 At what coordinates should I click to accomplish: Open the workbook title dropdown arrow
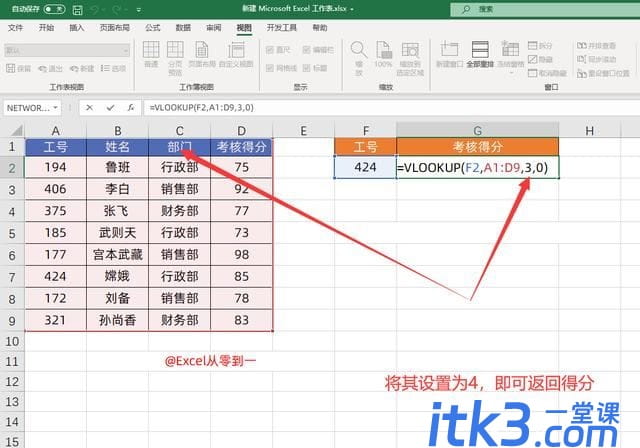click(x=352, y=9)
